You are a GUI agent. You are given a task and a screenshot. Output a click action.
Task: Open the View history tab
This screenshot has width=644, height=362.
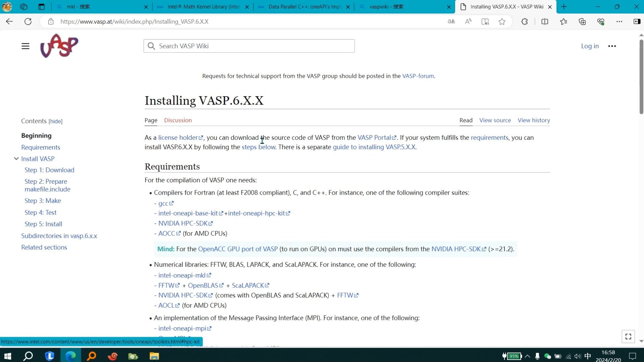click(534, 120)
